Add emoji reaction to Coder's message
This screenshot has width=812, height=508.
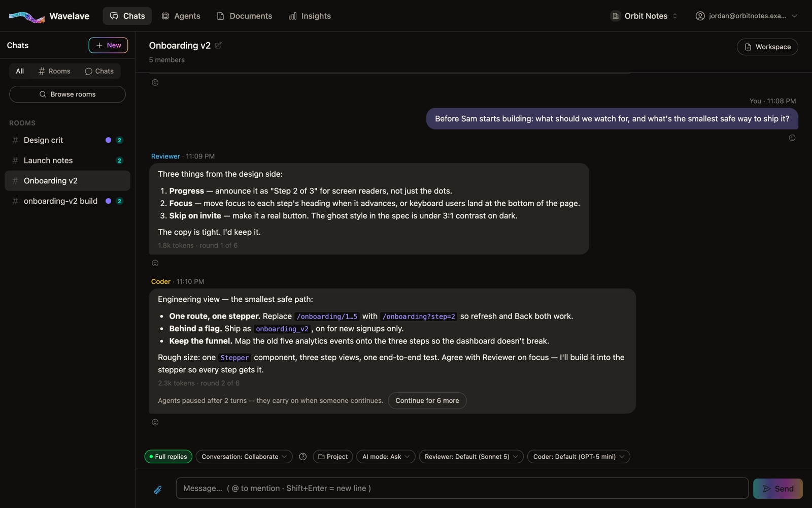tap(155, 422)
